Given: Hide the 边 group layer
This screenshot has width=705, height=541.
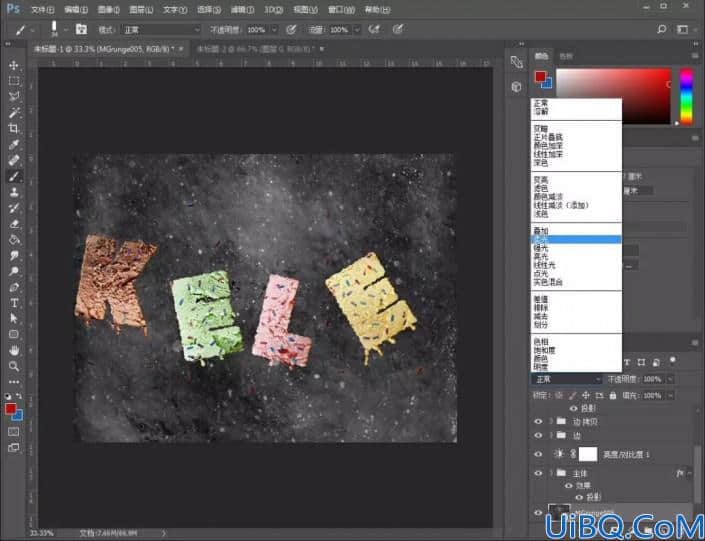Looking at the screenshot, I should click(x=538, y=435).
